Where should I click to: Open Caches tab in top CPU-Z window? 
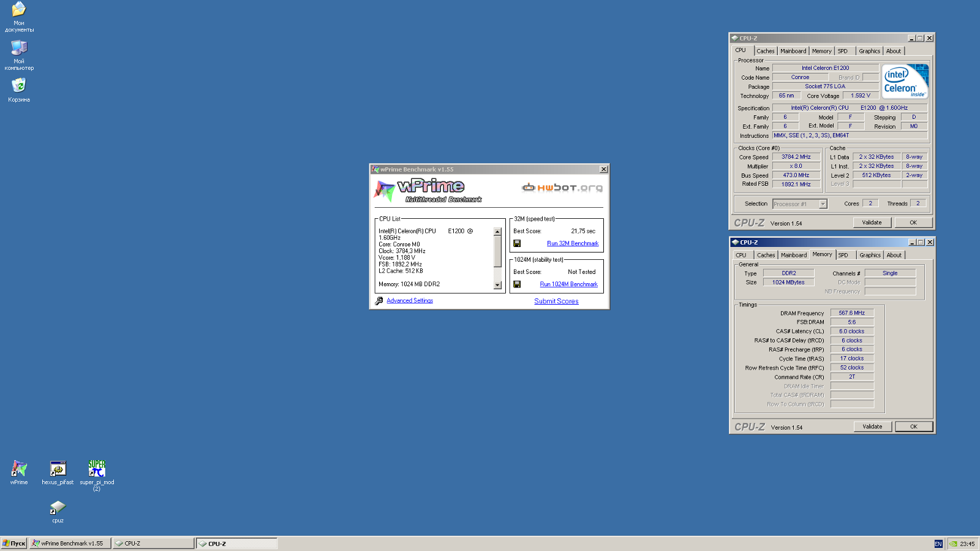(x=765, y=51)
